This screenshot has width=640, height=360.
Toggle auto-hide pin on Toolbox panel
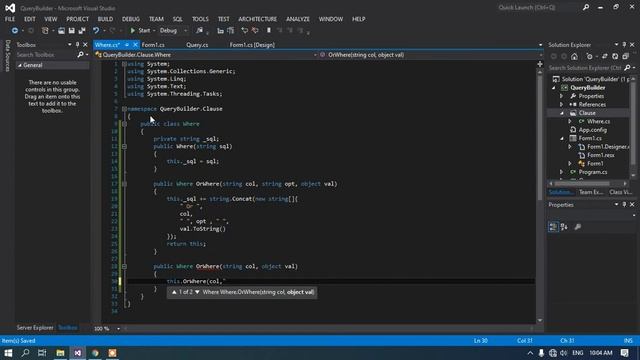point(77,45)
